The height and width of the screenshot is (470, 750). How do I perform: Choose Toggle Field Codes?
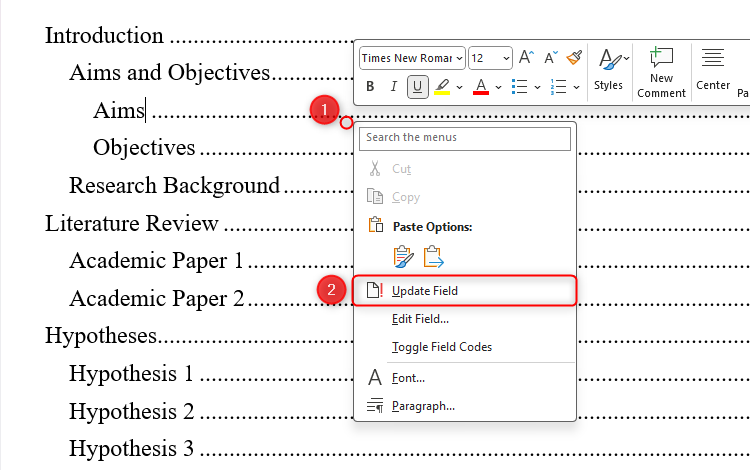click(441, 347)
